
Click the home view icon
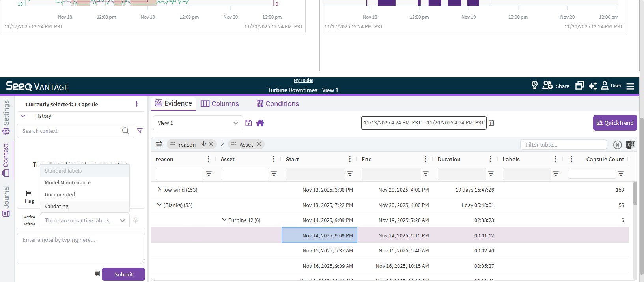pos(260,123)
